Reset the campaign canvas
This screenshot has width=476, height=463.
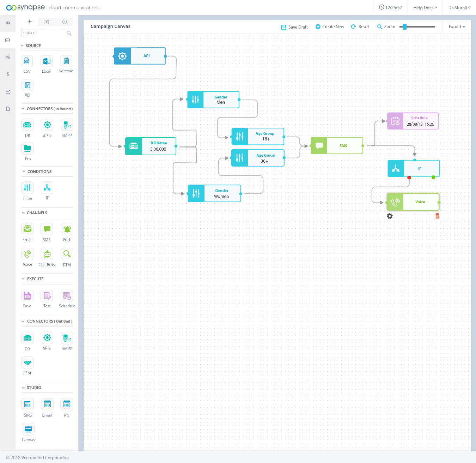(x=360, y=27)
